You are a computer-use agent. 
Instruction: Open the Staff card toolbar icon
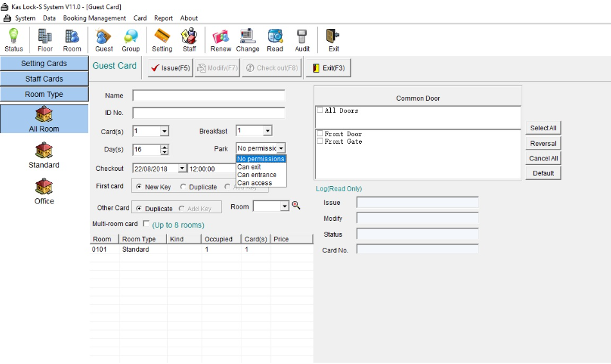(x=189, y=40)
